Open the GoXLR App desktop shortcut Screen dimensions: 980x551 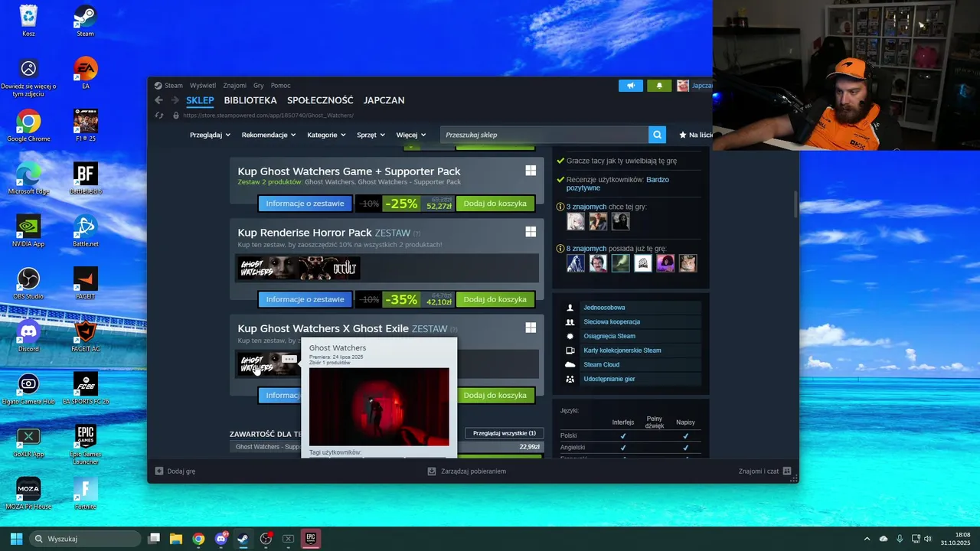pyautogui.click(x=28, y=441)
